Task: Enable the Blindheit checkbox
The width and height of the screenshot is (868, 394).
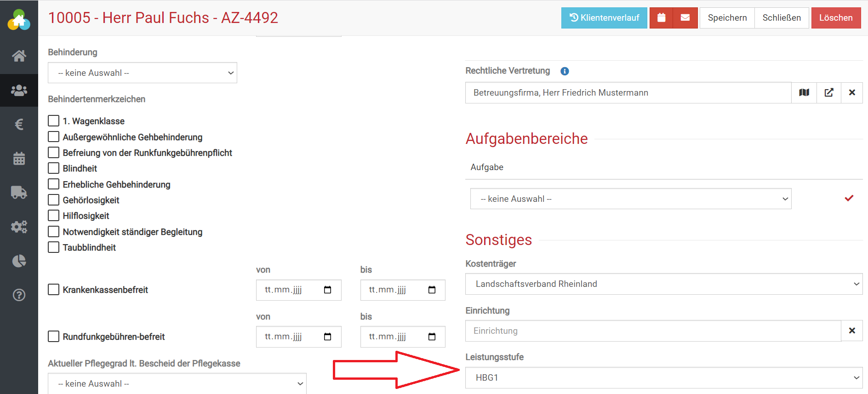Action: [x=54, y=168]
